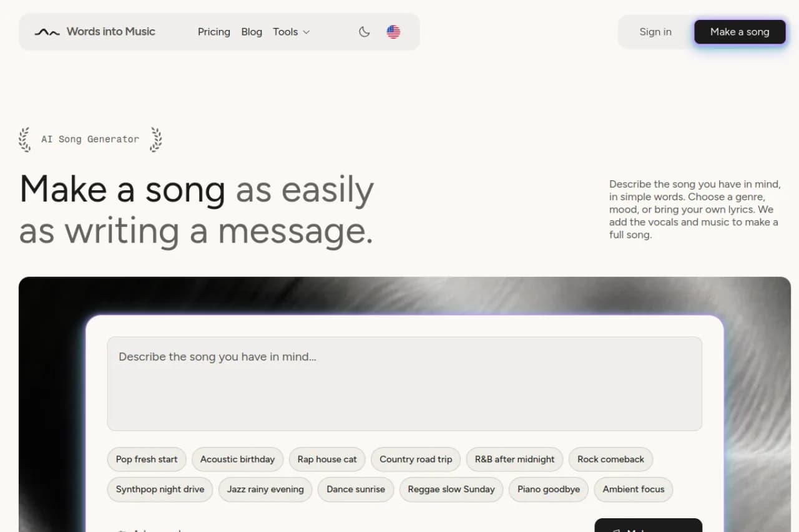Select the Reggae slow Sunday chip
This screenshot has width=799, height=532.
click(451, 489)
